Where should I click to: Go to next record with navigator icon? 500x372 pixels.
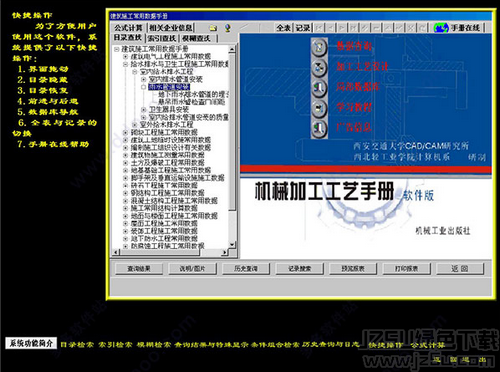tap(342, 28)
